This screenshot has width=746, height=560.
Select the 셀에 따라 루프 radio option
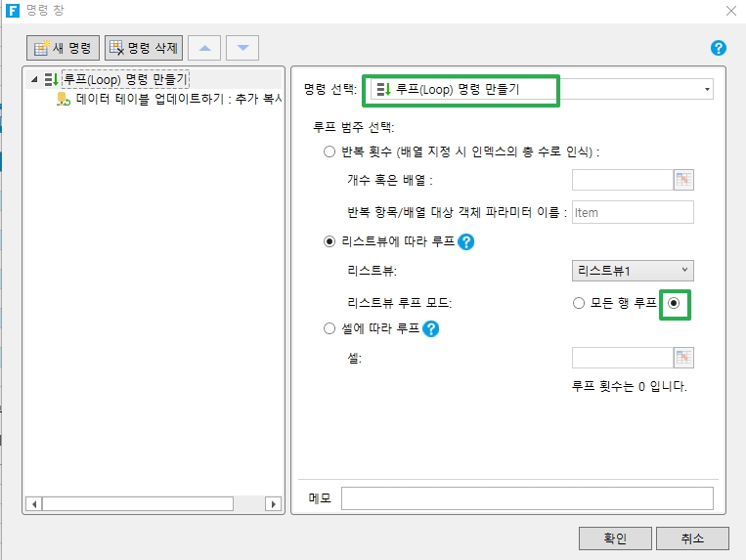(x=329, y=329)
